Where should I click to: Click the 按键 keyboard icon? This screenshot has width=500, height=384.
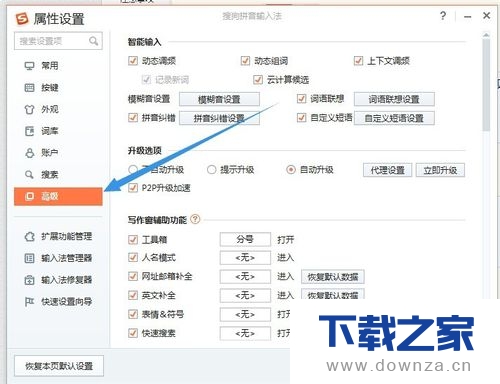[x=29, y=88]
